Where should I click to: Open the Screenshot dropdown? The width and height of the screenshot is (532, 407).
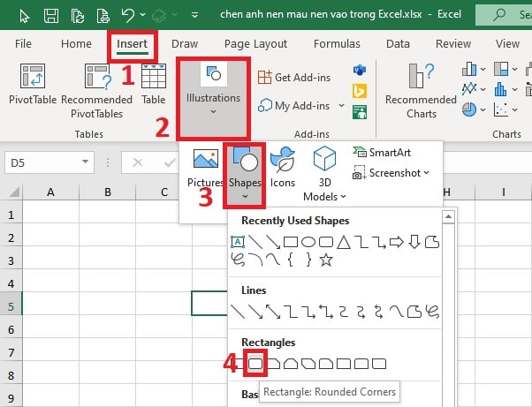(x=391, y=173)
